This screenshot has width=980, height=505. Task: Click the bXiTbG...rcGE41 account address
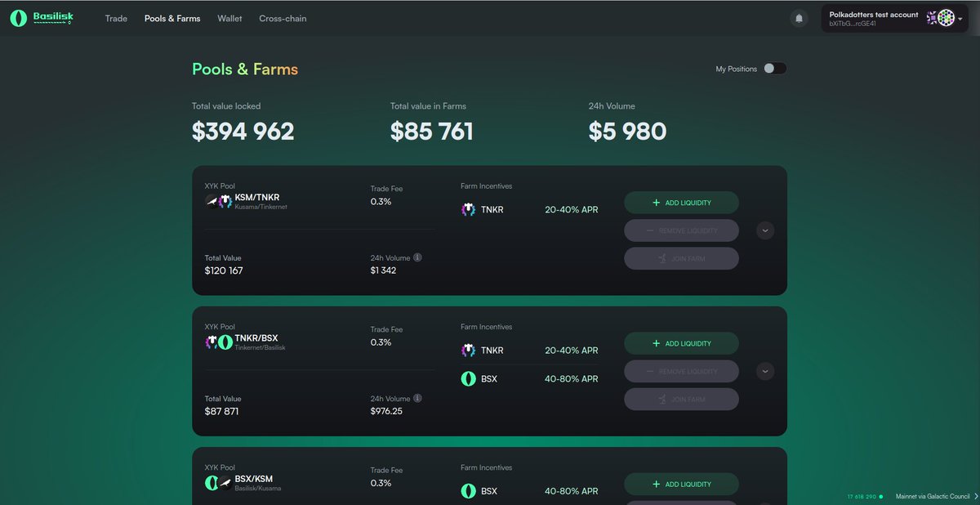pos(853,24)
